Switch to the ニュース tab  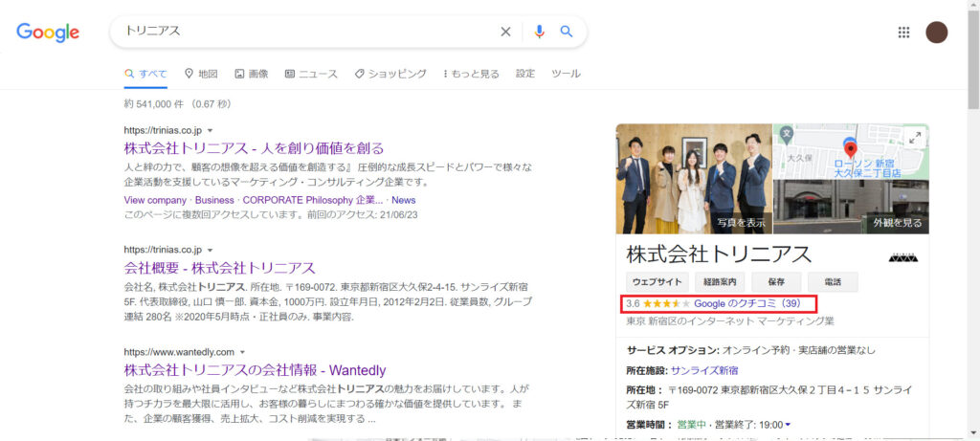pos(311,74)
